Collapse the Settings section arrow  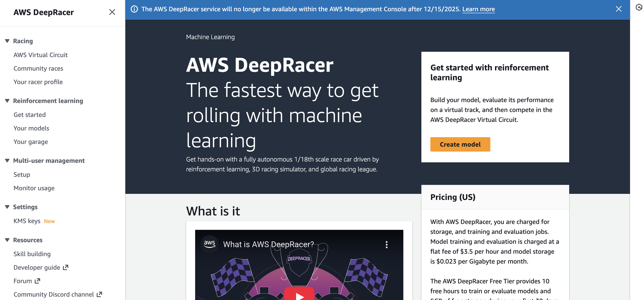pos(7,207)
